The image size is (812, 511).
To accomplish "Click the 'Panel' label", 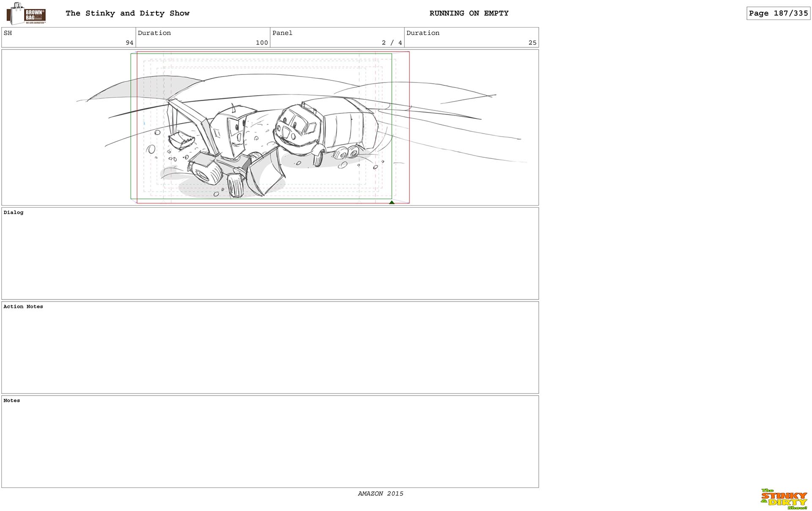I will tap(282, 33).
